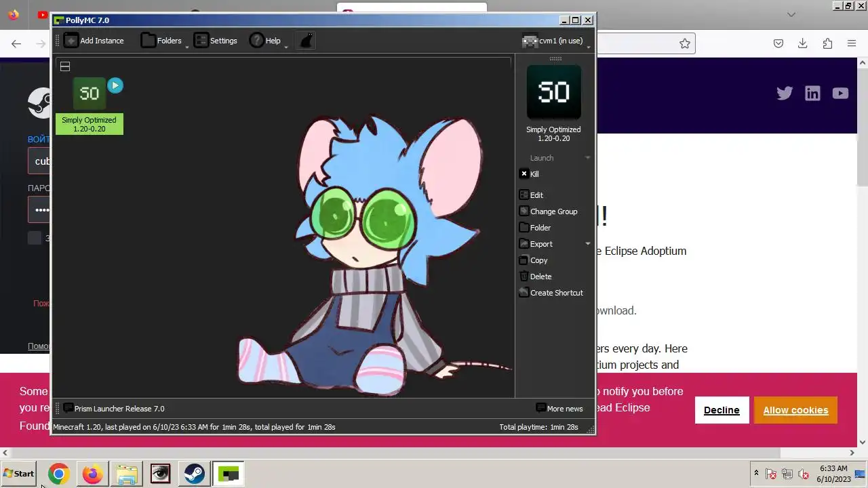Image resolution: width=868 pixels, height=488 pixels.
Task: Show hidden tray icons
Action: pos(756,473)
